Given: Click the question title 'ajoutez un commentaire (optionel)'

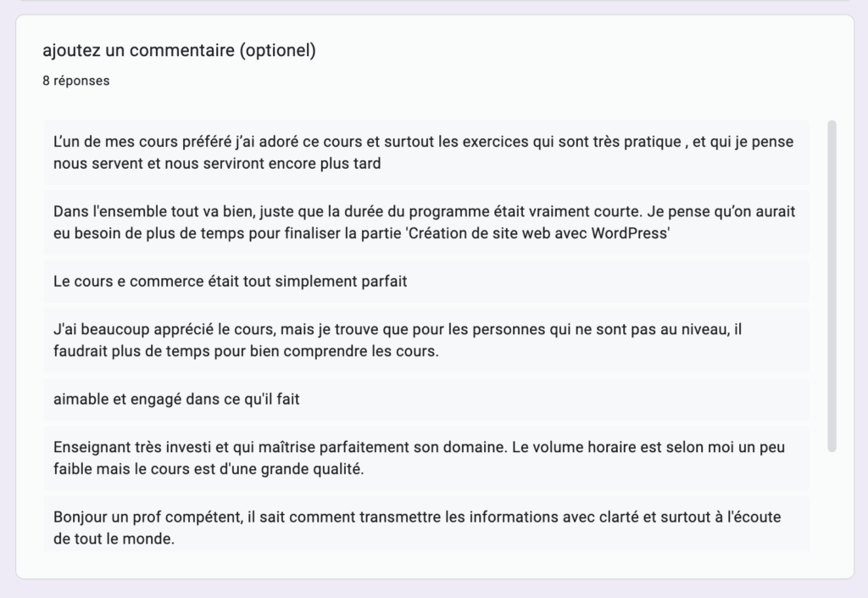Looking at the screenshot, I should 180,50.
